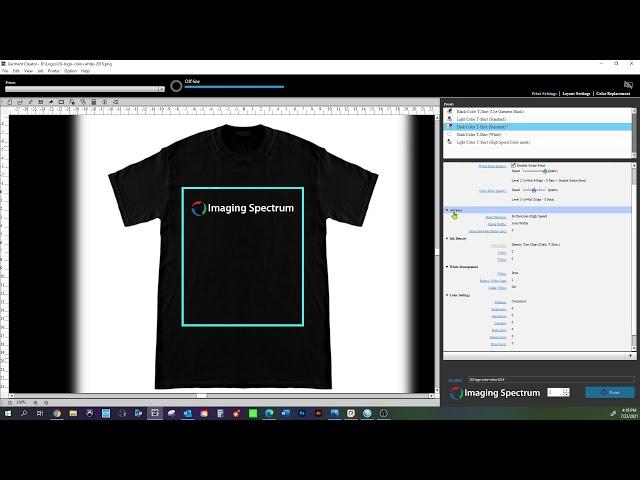Increase the print copies stepper
Screen dimensions: 640x480
pos(566,390)
